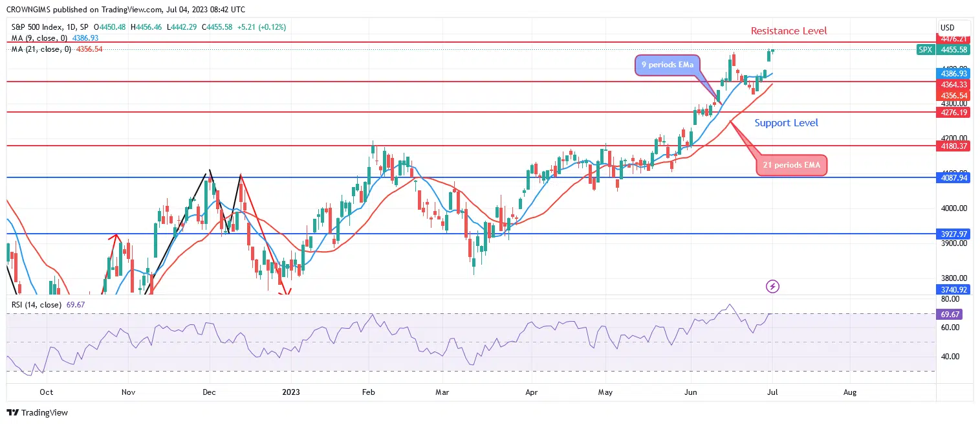Click the 3927.97 support price label

[954, 234]
